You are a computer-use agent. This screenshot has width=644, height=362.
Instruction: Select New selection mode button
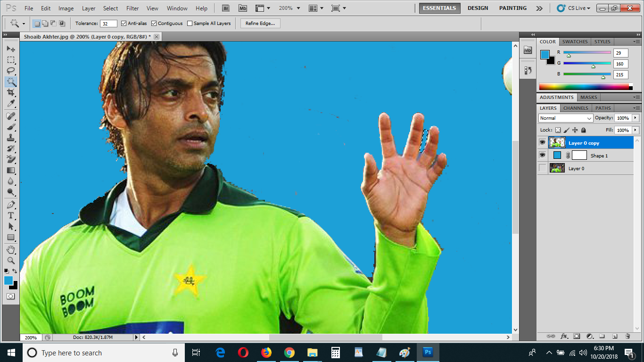37,23
